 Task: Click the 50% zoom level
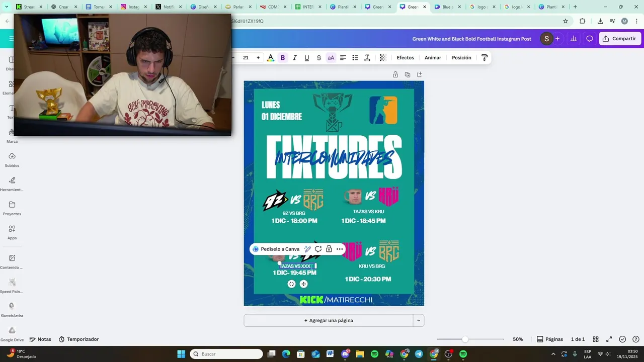[x=518, y=339]
